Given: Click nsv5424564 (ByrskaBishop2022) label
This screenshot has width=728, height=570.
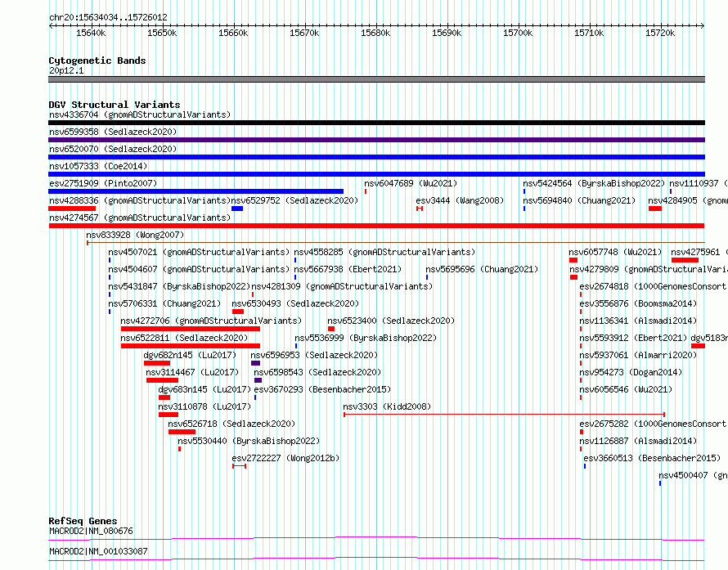Looking at the screenshot, I should pyautogui.click(x=594, y=183).
